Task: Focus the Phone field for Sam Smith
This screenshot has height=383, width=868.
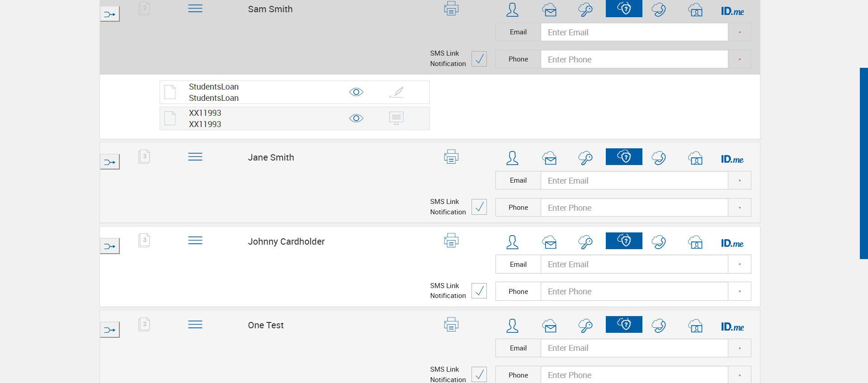Action: [x=634, y=59]
